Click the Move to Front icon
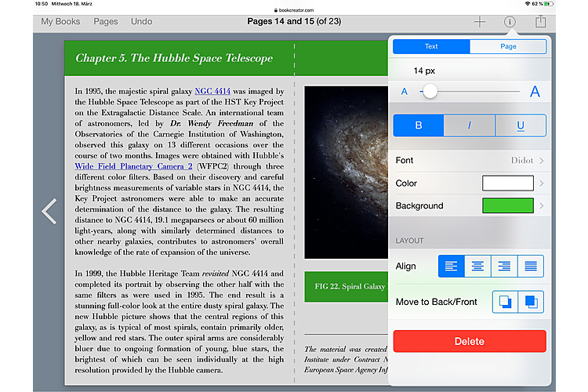Screen dimensions: 588x392 click(x=531, y=302)
